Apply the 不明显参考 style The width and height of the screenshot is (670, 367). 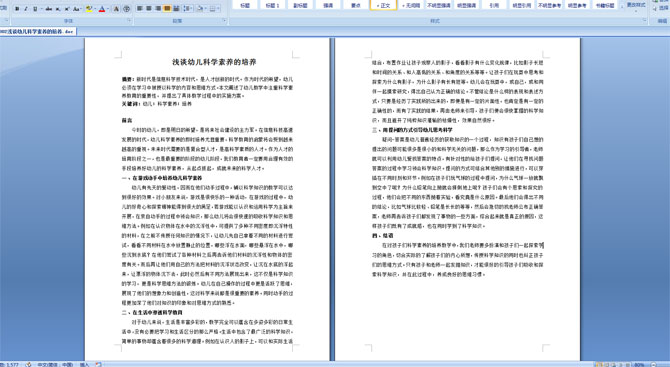click(x=550, y=5)
